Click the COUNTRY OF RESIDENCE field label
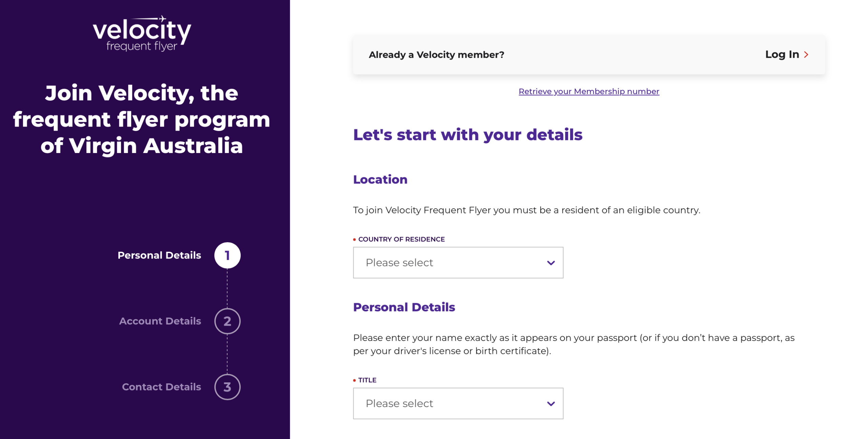The width and height of the screenshot is (868, 439). 401,239
